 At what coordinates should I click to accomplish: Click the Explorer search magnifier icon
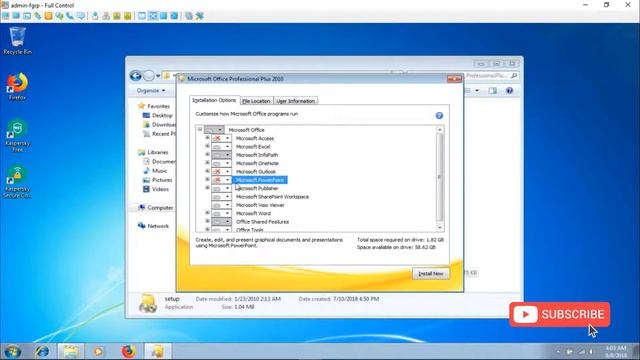(514, 76)
